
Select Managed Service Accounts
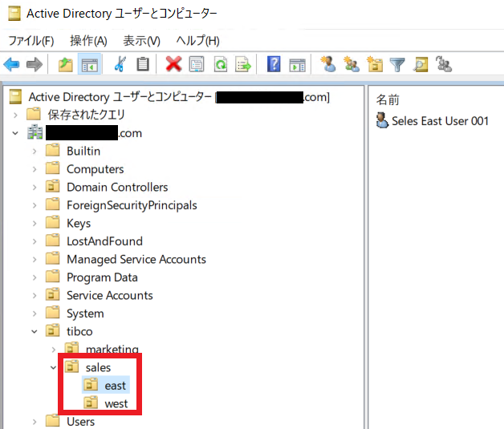tap(136, 260)
